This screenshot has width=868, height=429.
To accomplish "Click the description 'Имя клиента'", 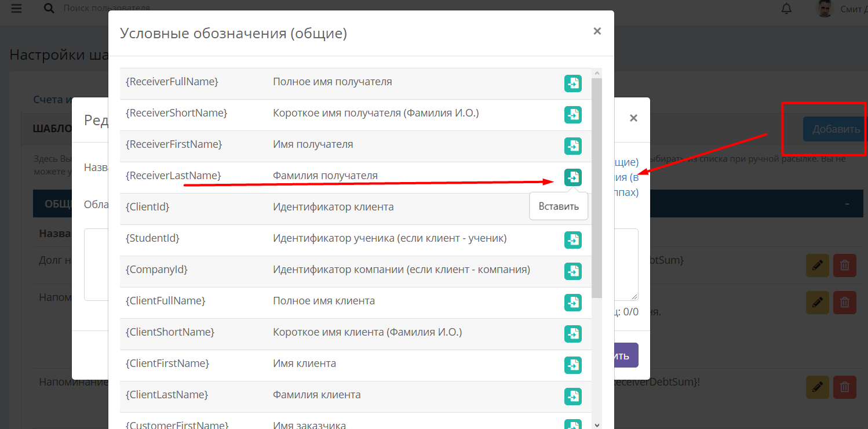I will coord(304,363).
